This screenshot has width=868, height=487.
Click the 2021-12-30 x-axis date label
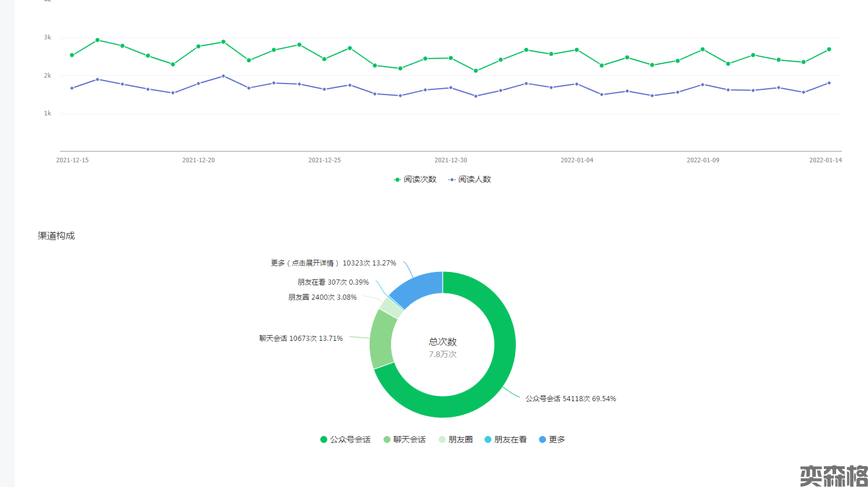click(x=450, y=160)
